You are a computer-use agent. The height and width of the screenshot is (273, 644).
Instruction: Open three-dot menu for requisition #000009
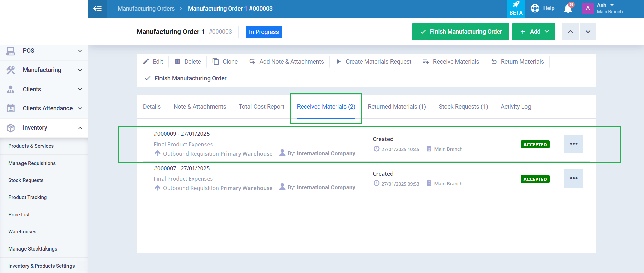(573, 144)
